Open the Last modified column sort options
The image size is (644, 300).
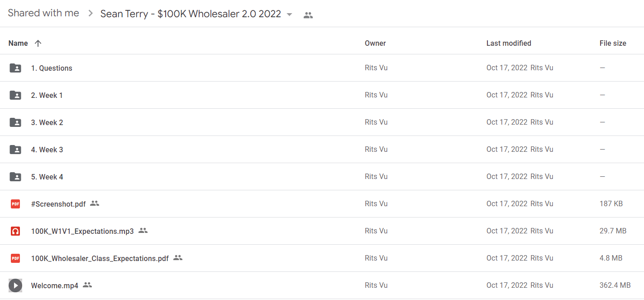click(x=509, y=44)
